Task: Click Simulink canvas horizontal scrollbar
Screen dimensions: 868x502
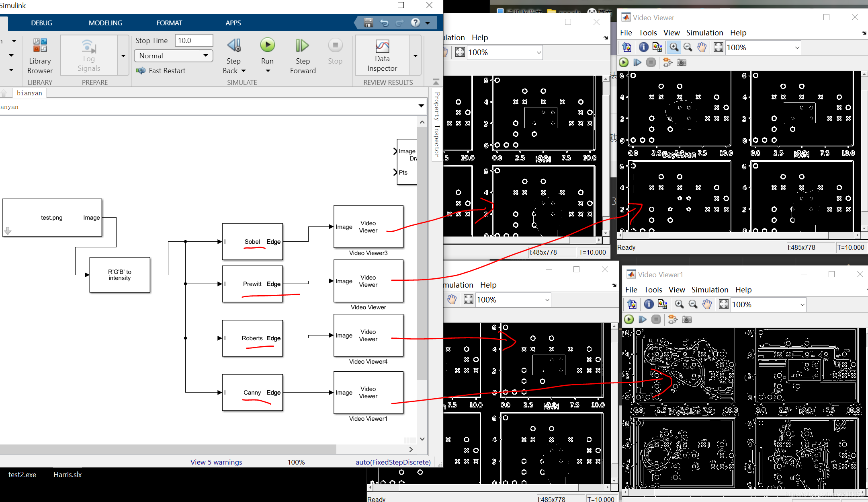Action: point(168,449)
